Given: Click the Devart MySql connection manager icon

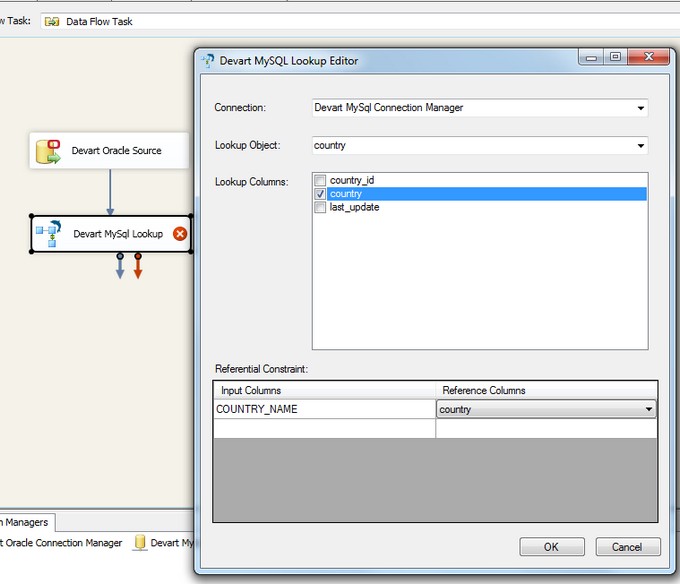Looking at the screenshot, I should (x=140, y=542).
